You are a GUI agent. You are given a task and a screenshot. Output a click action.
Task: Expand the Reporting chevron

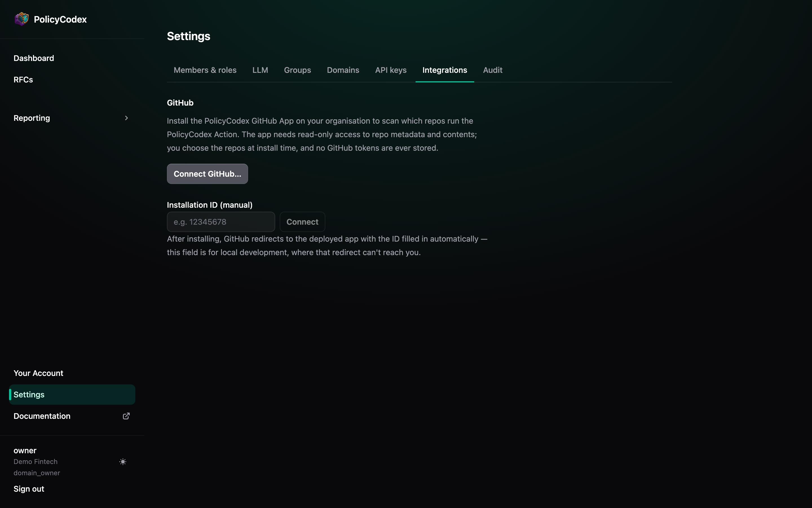click(x=127, y=118)
